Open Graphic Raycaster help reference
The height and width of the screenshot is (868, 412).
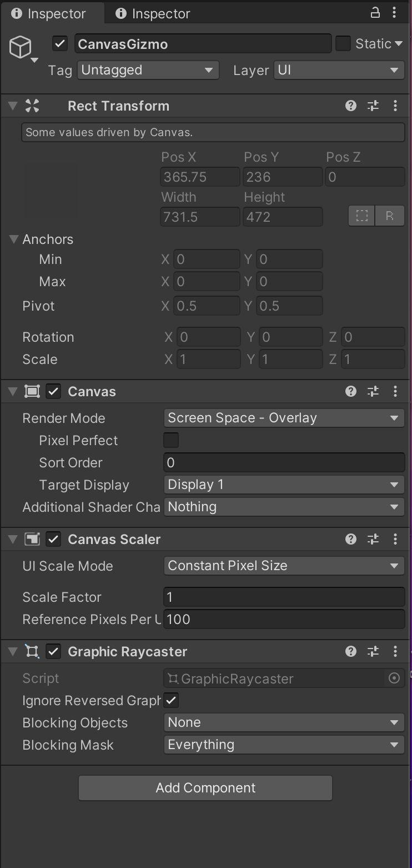tap(350, 651)
